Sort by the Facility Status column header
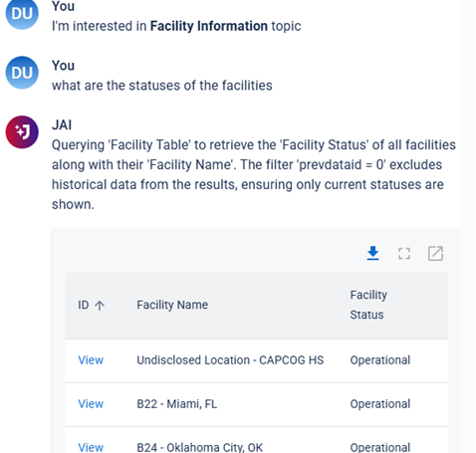Image resolution: width=476 pixels, height=453 pixels. click(368, 305)
